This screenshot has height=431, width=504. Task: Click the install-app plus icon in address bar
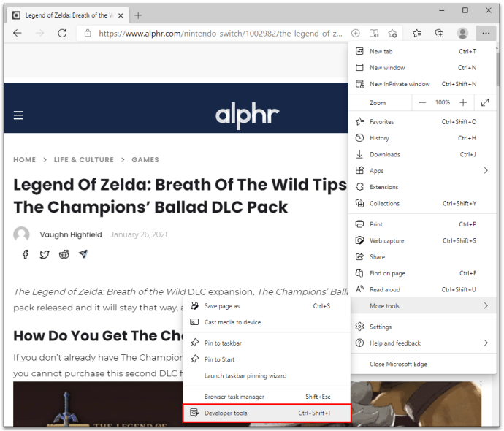(355, 33)
